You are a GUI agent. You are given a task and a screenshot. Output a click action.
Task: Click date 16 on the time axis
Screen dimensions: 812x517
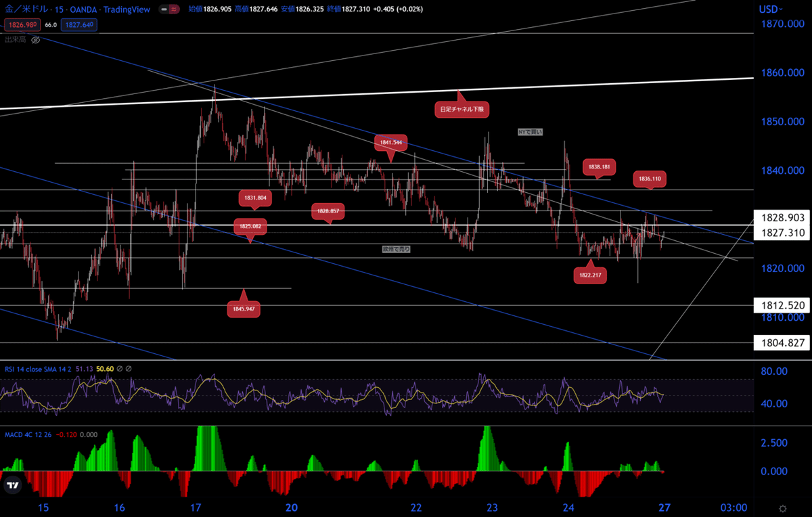tap(120, 508)
